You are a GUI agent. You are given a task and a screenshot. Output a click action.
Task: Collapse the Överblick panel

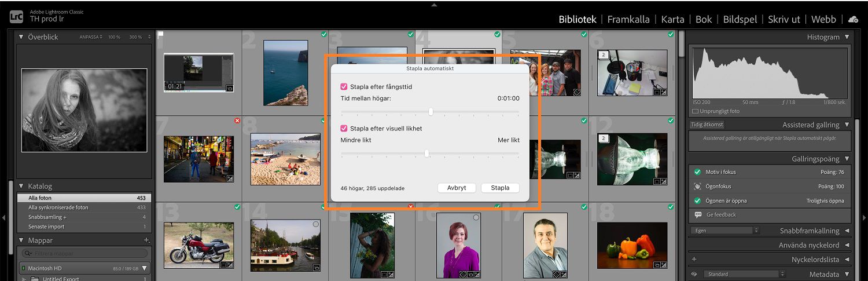21,37
